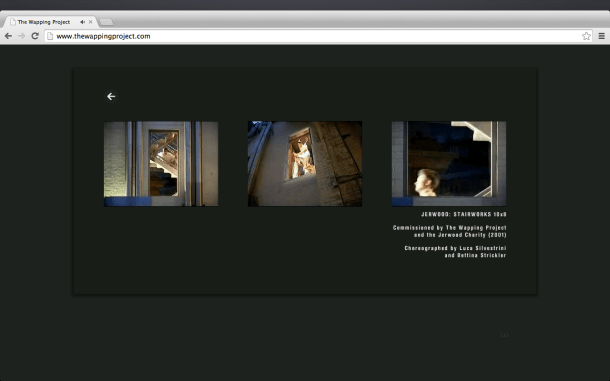Click the 'Commissioned by The Wapping Project' text
Image resolution: width=610 pixels, height=381 pixels.
[450, 228]
